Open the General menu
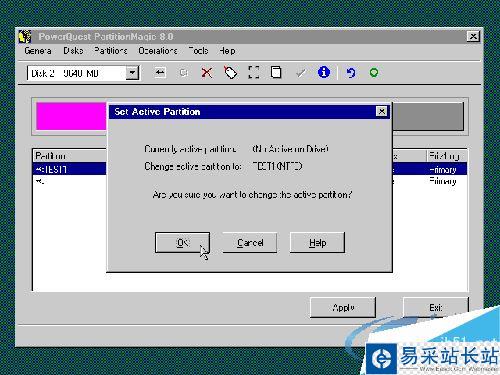This screenshot has height=375, width=500. pyautogui.click(x=38, y=51)
